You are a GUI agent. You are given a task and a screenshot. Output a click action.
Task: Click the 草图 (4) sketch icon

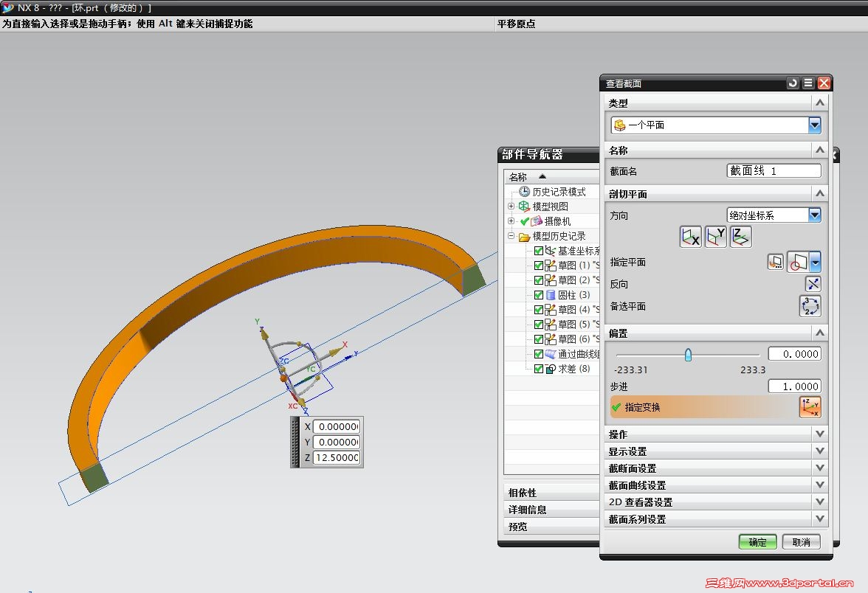[x=551, y=310]
